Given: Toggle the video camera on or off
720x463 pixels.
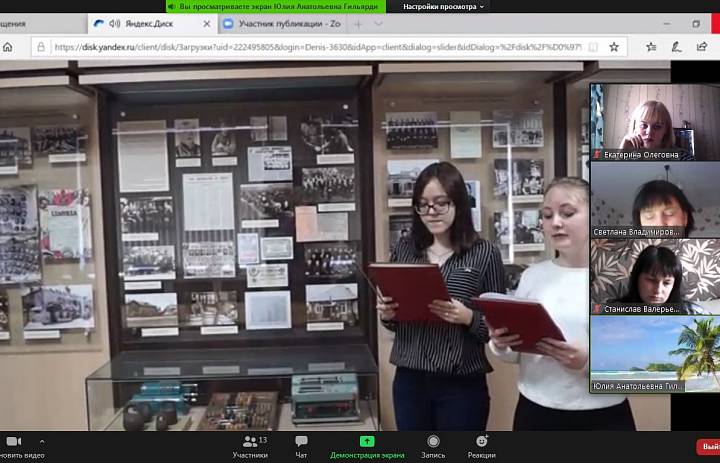Looking at the screenshot, I should pos(14,442).
